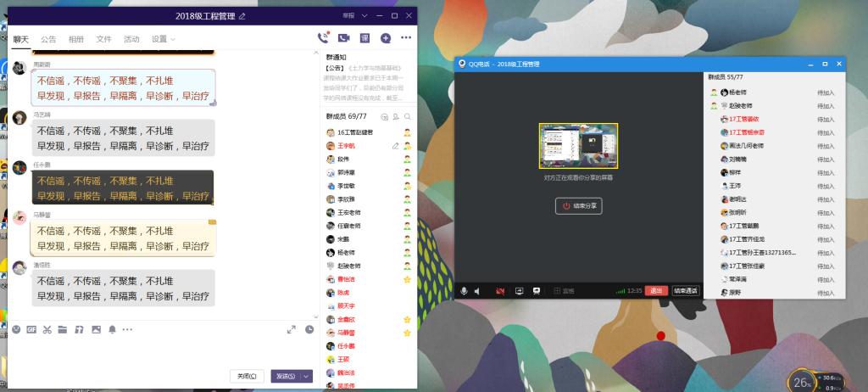The height and width of the screenshot is (392, 868).
Task: Expand the title bar dropdown chevron
Action: pos(364,16)
